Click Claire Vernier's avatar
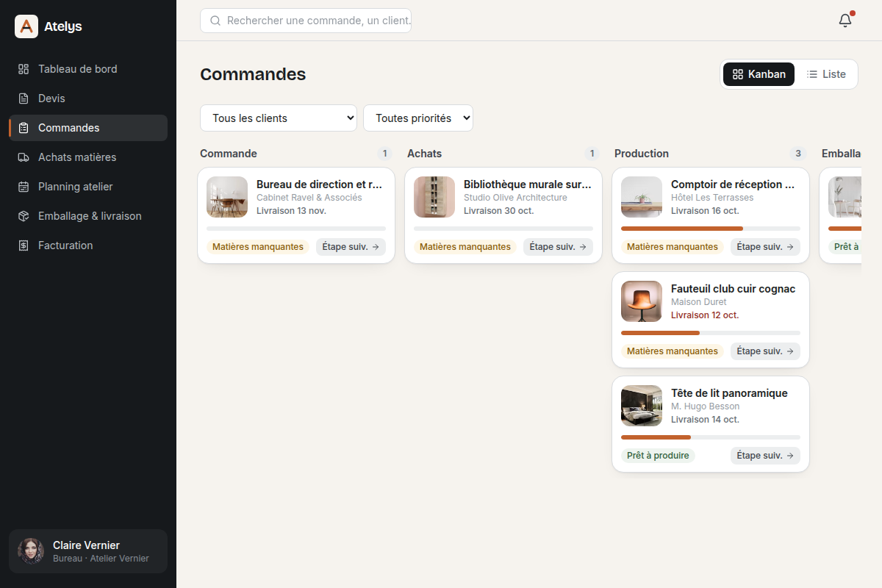882x588 pixels. (x=31, y=551)
